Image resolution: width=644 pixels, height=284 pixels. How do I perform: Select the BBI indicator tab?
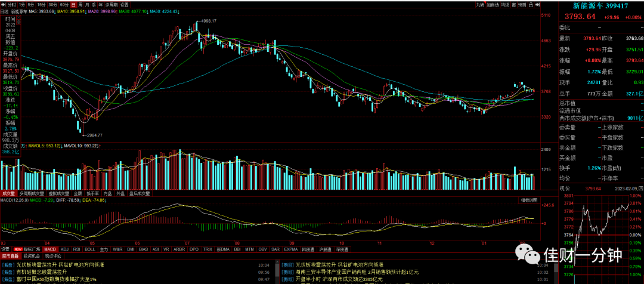click(x=237, y=249)
